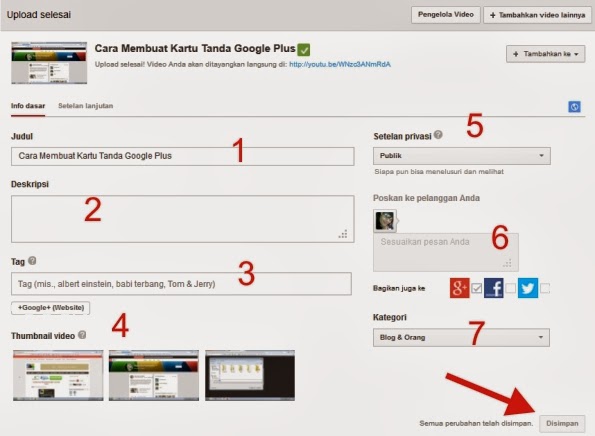Click the blue globe icon by the tabs

coord(574,107)
